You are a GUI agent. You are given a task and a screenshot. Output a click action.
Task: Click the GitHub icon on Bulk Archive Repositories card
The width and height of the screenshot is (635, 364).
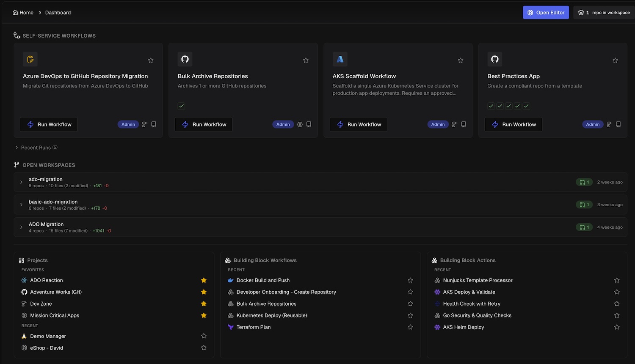coord(185,59)
